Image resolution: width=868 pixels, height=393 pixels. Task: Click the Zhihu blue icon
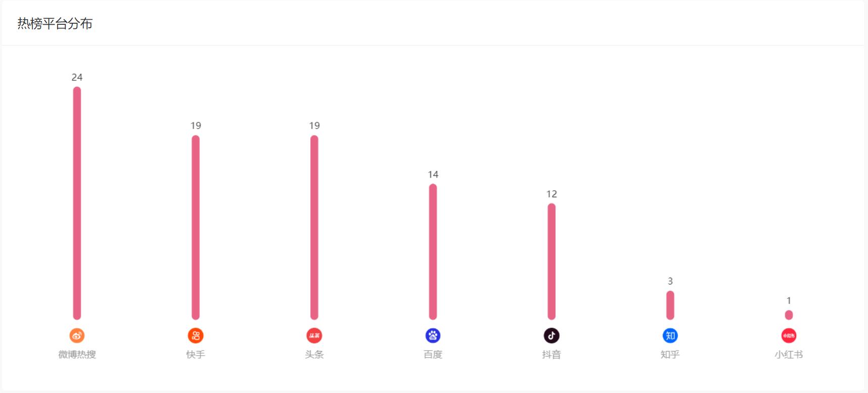pos(670,335)
